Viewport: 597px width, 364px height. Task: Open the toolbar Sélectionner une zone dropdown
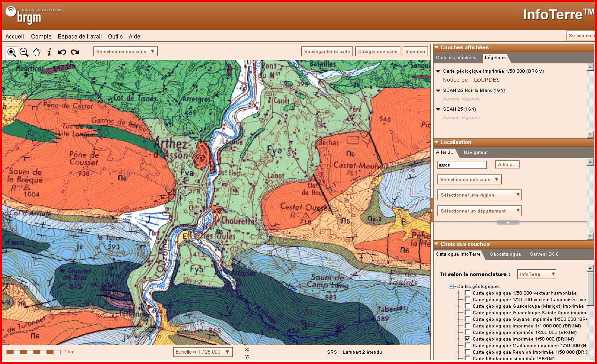(125, 52)
